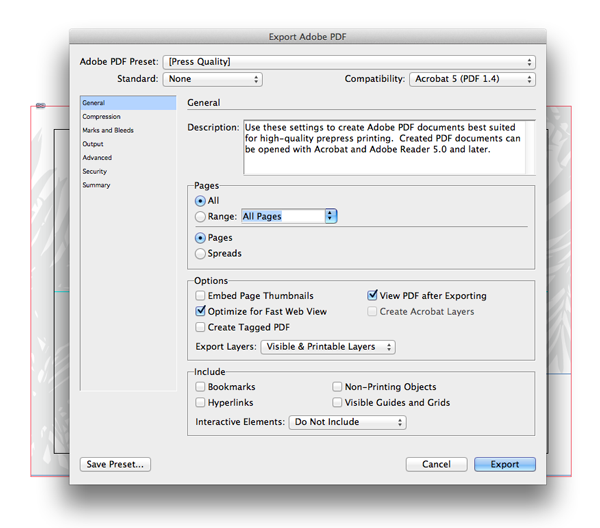Click the Save Preset button
The image size is (600, 528).
click(x=115, y=464)
